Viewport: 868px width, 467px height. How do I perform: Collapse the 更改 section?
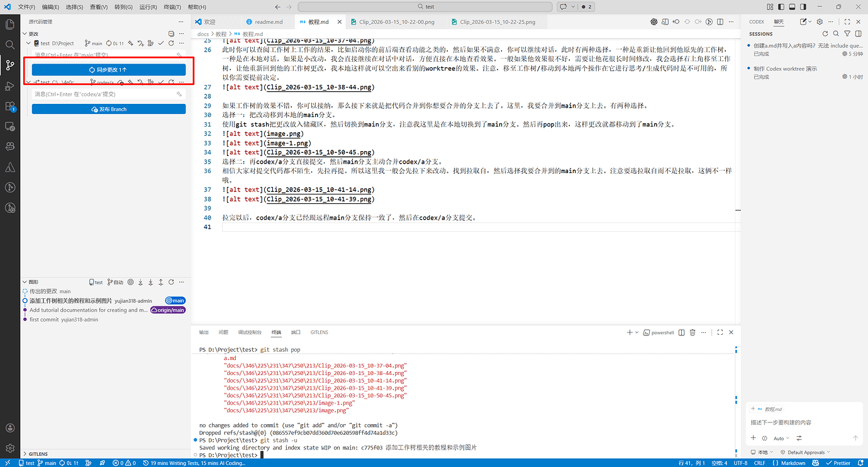[25, 33]
